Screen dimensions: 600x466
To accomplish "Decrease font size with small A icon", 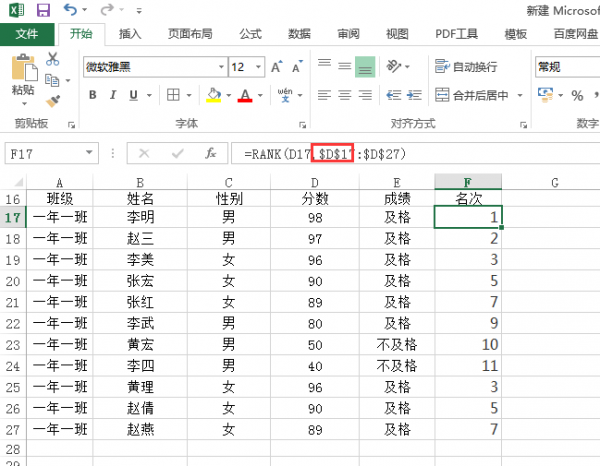I will 297,67.
